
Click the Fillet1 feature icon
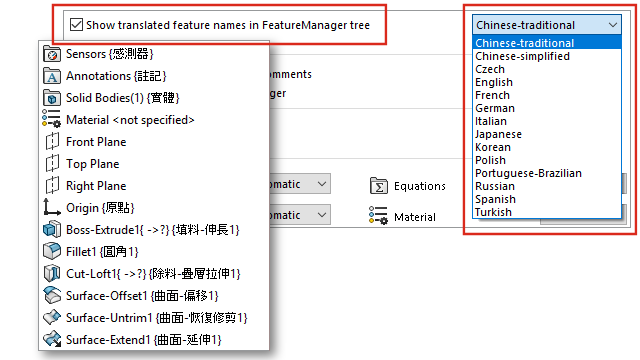pyautogui.click(x=52, y=251)
